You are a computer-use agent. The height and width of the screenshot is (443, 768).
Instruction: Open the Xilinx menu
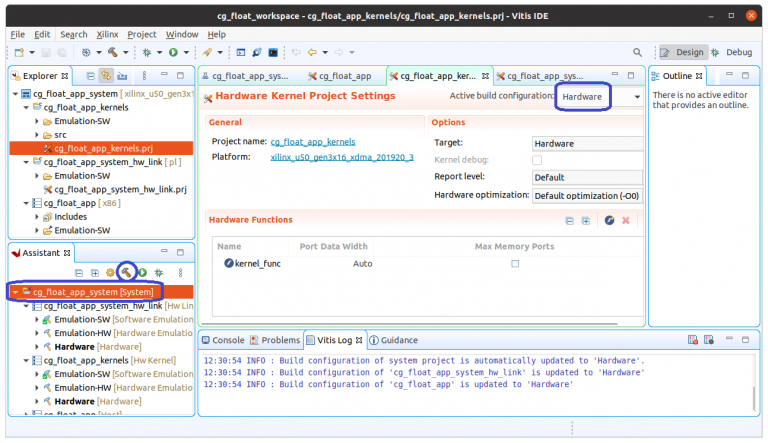pyautogui.click(x=107, y=34)
